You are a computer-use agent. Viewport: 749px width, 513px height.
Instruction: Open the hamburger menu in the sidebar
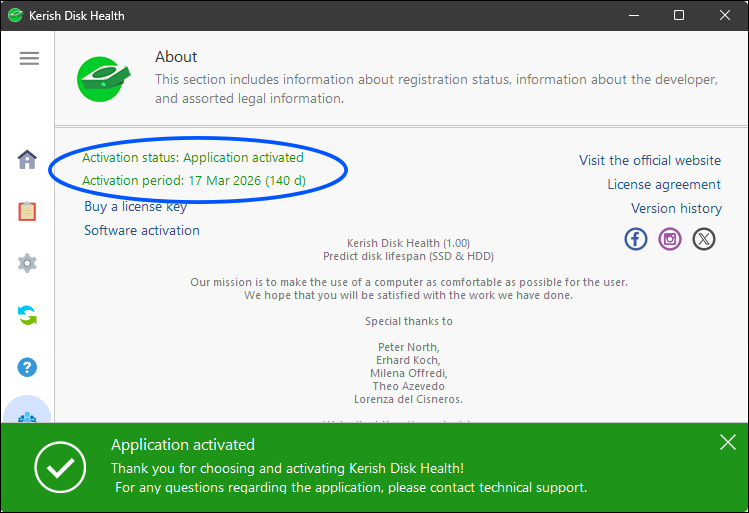click(29, 58)
